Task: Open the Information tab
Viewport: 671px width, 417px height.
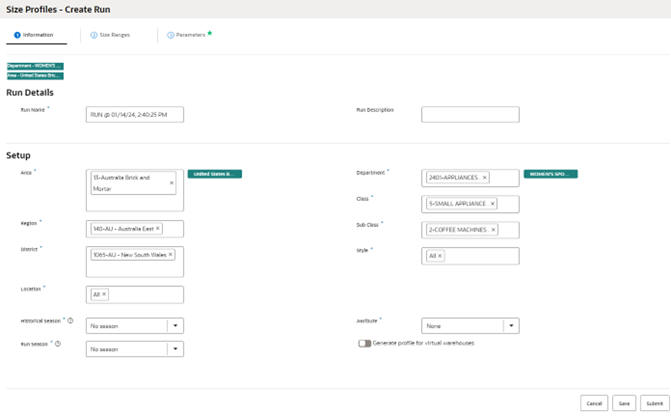Action: 36,35
